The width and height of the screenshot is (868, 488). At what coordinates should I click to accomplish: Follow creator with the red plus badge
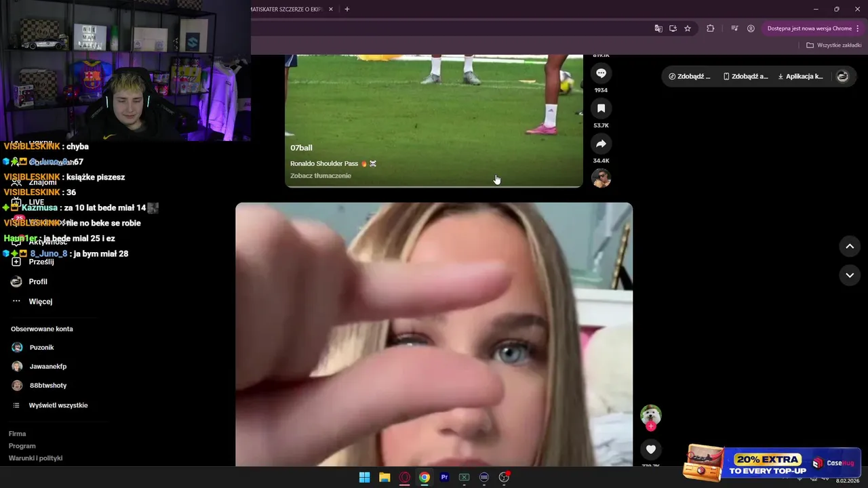pyautogui.click(x=651, y=426)
